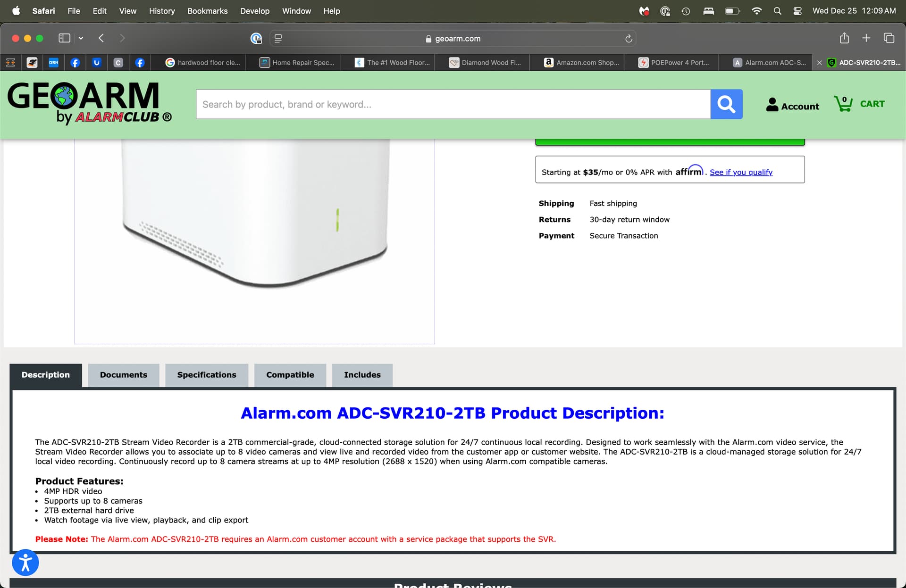Viewport: 906px width, 588px height.
Task: Open the Account link
Action: [x=793, y=105]
